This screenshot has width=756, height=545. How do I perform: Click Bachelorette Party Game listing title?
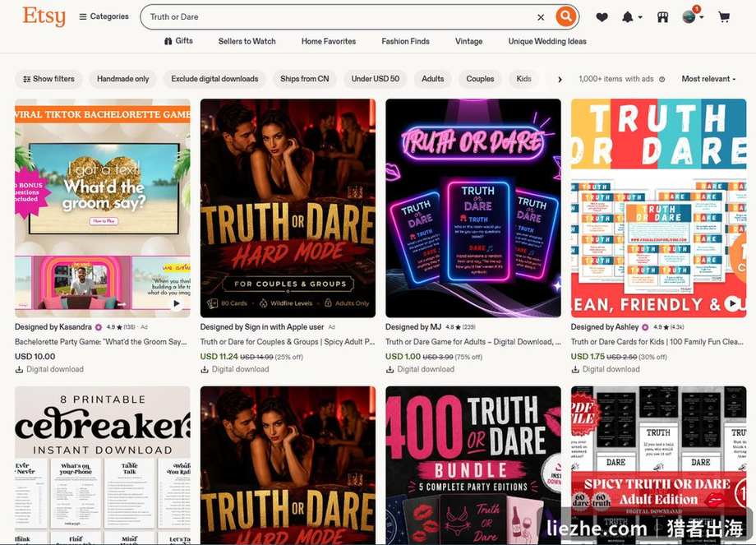click(101, 341)
